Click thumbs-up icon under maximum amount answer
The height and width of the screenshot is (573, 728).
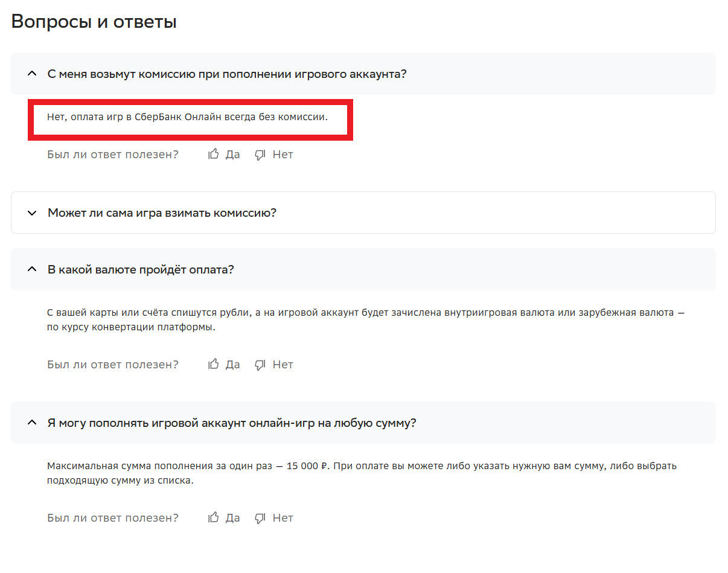point(213,518)
